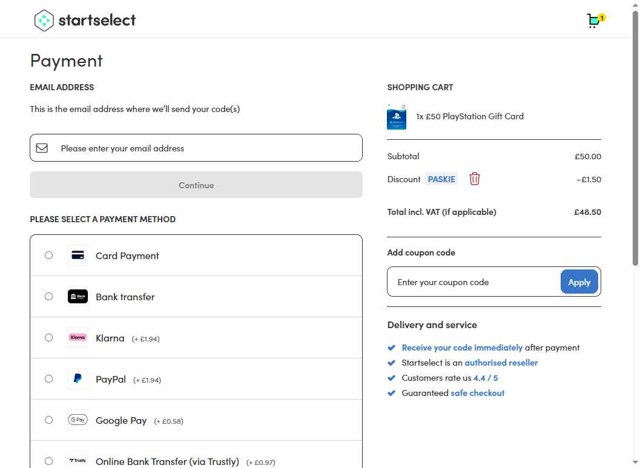Click the Trustly (+ £0.97) fee text
The width and height of the screenshot is (640, 468).
[x=261, y=463]
